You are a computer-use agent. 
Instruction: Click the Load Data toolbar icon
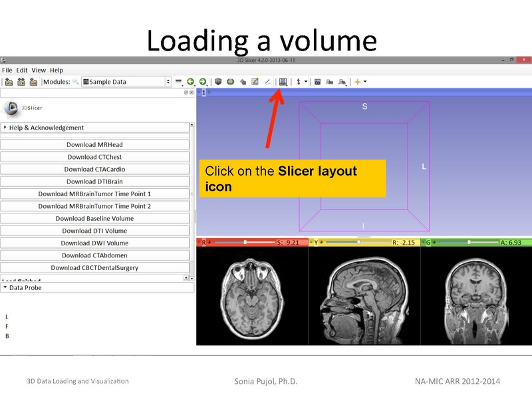(9, 82)
